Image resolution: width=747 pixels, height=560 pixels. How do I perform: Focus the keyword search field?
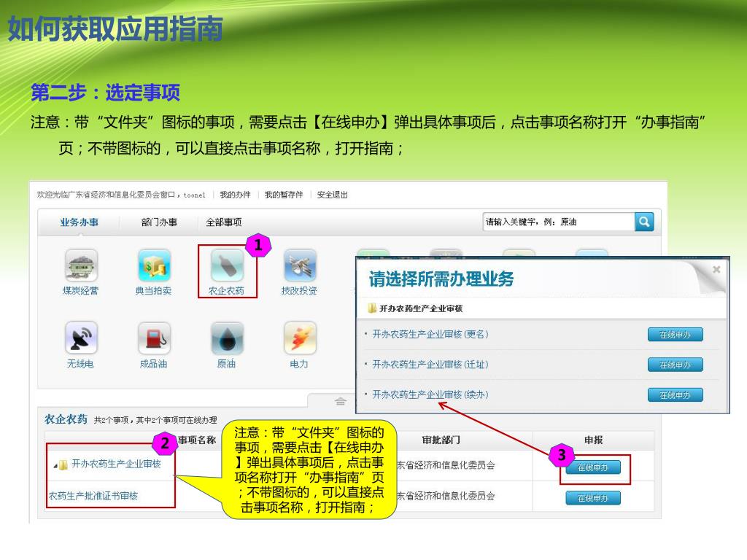coord(559,222)
